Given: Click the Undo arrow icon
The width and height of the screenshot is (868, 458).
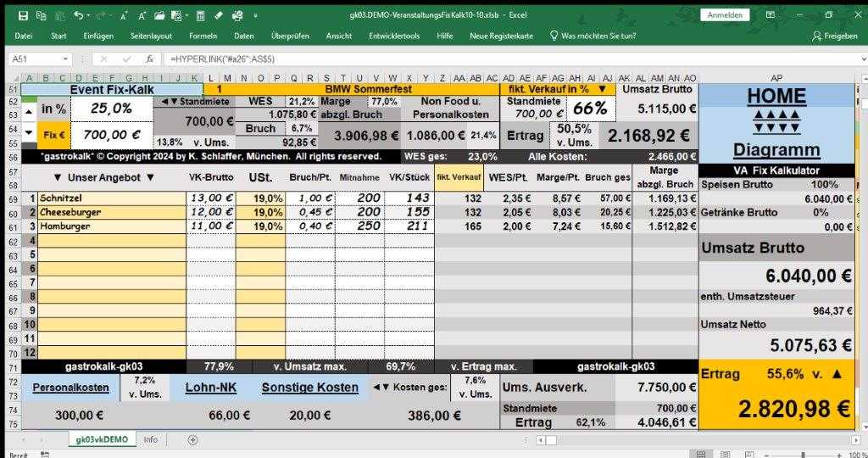Looking at the screenshot, I should point(78,15).
